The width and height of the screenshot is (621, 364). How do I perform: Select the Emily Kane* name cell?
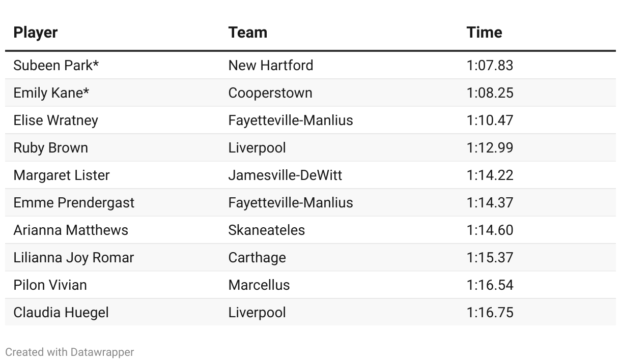(51, 93)
